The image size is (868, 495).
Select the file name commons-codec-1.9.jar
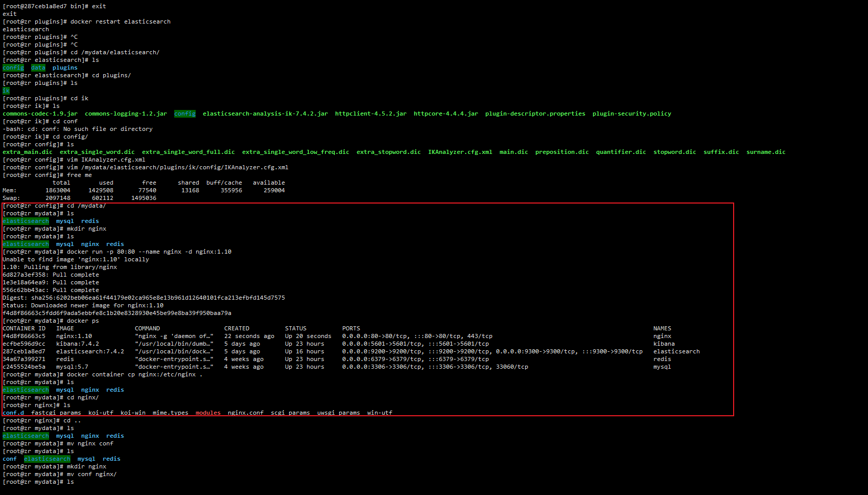[40, 114]
